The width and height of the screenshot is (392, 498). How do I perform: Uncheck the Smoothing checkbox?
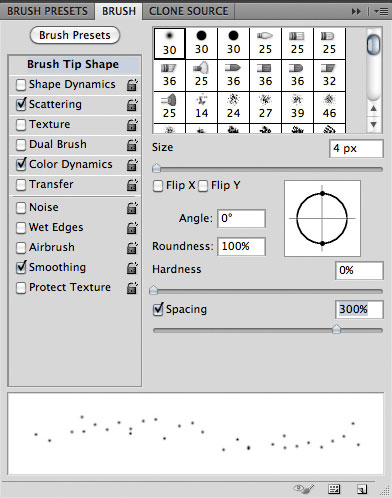[21, 267]
